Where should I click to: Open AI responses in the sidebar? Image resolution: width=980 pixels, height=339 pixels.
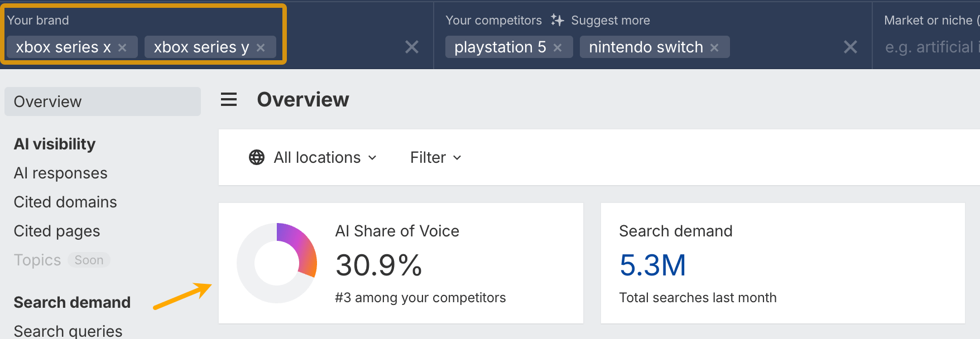click(x=60, y=173)
